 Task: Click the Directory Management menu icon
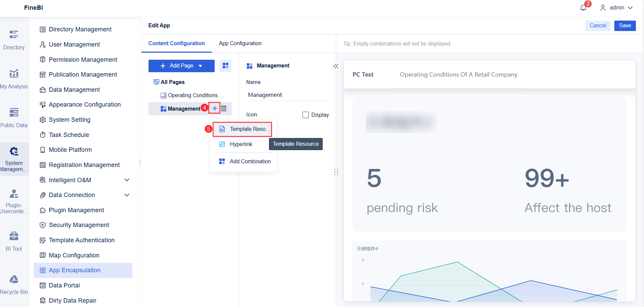click(x=43, y=29)
